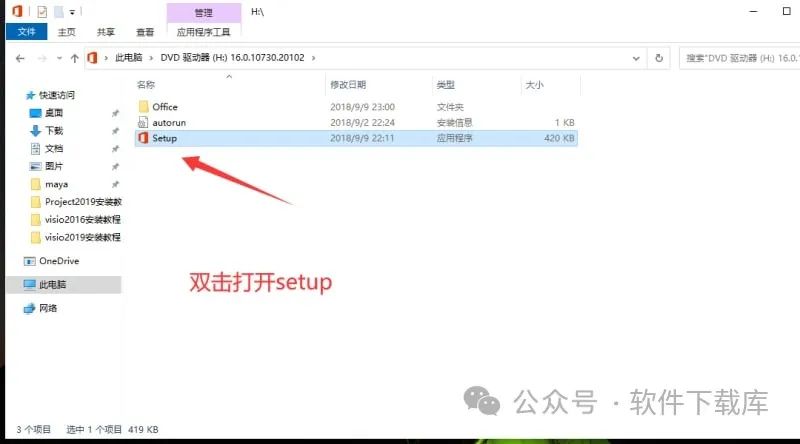The width and height of the screenshot is (800, 444).
Task: Click DVD 驱动器 (H:) breadcrumb segment
Action: pyautogui.click(x=232, y=58)
